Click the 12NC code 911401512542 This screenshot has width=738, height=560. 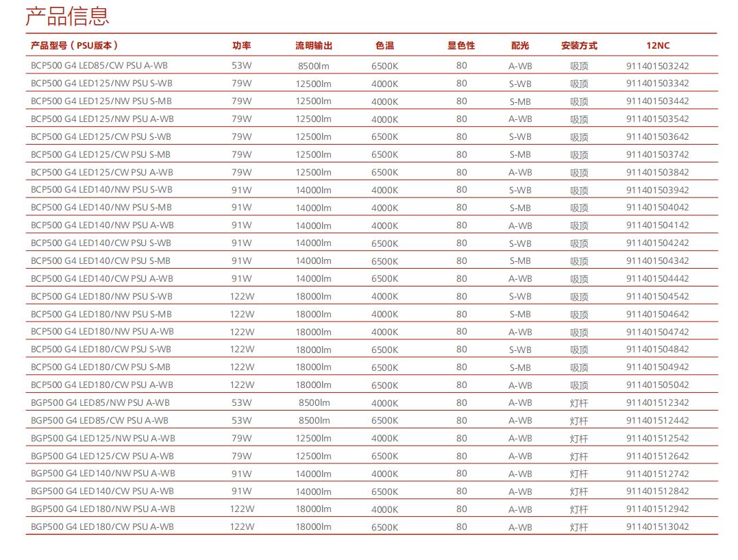coord(657,439)
